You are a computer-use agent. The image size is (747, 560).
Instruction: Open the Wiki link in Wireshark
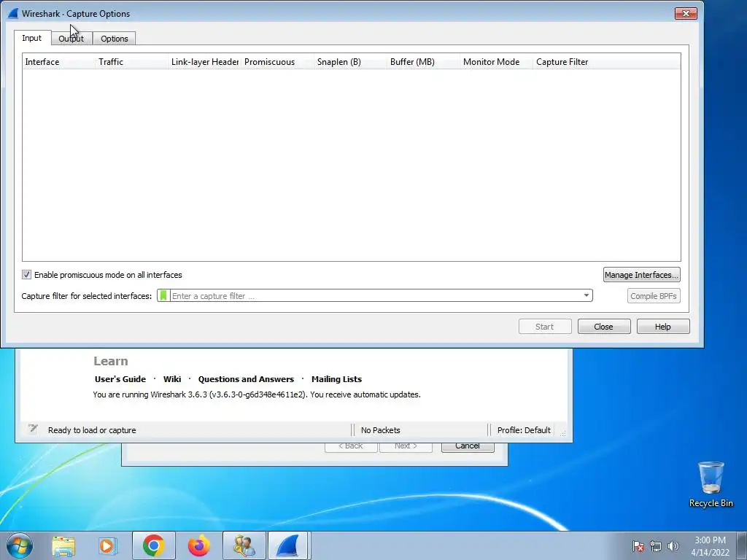click(172, 379)
